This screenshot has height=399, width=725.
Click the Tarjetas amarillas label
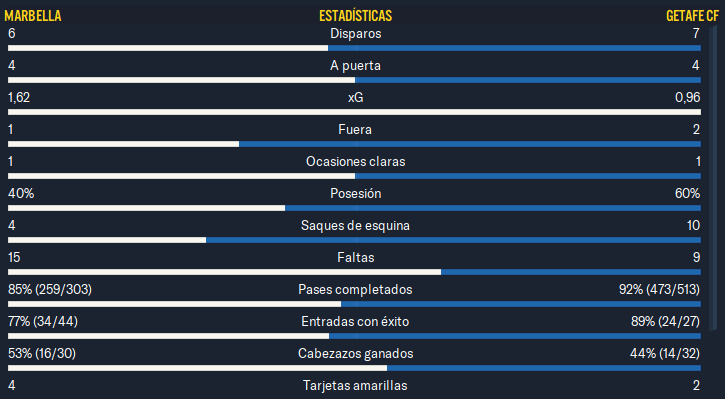355,385
